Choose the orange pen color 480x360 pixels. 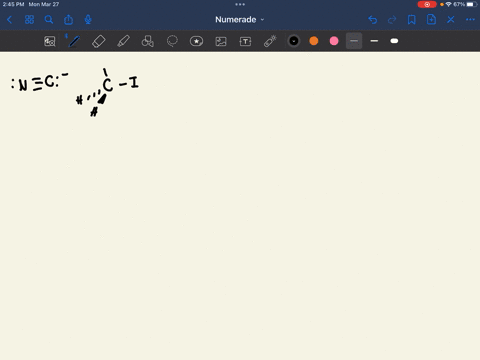click(x=314, y=41)
